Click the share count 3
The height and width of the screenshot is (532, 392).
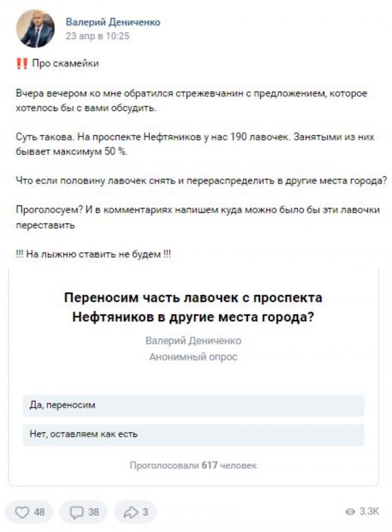coord(145,511)
